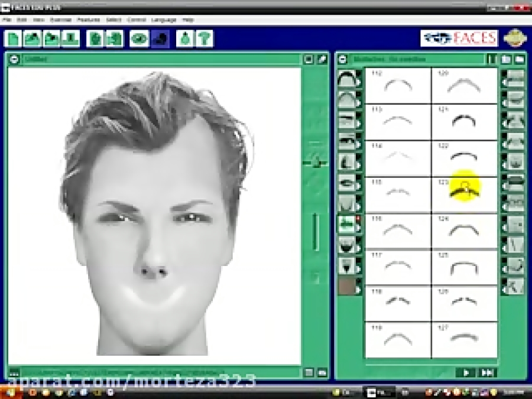Collapse the Untitled face window header arrow
The image size is (532, 399).
coord(12,59)
